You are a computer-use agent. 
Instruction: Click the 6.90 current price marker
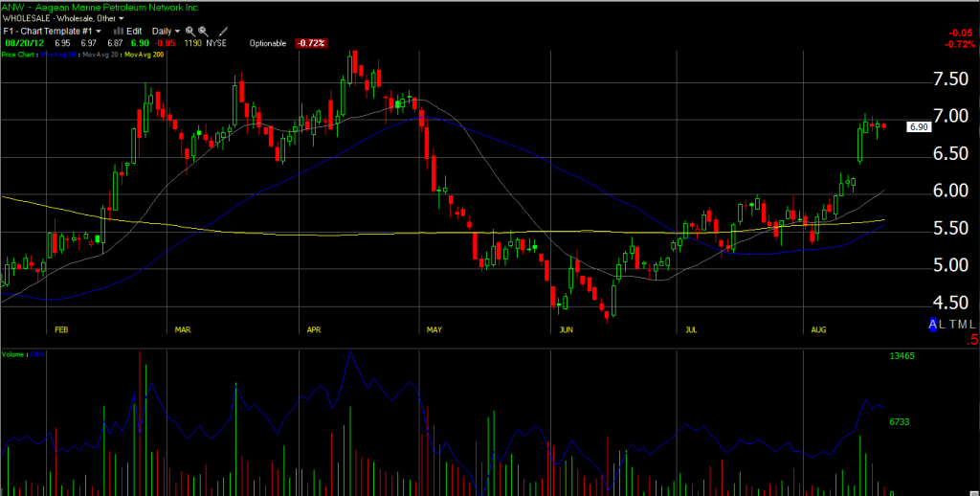coord(917,126)
